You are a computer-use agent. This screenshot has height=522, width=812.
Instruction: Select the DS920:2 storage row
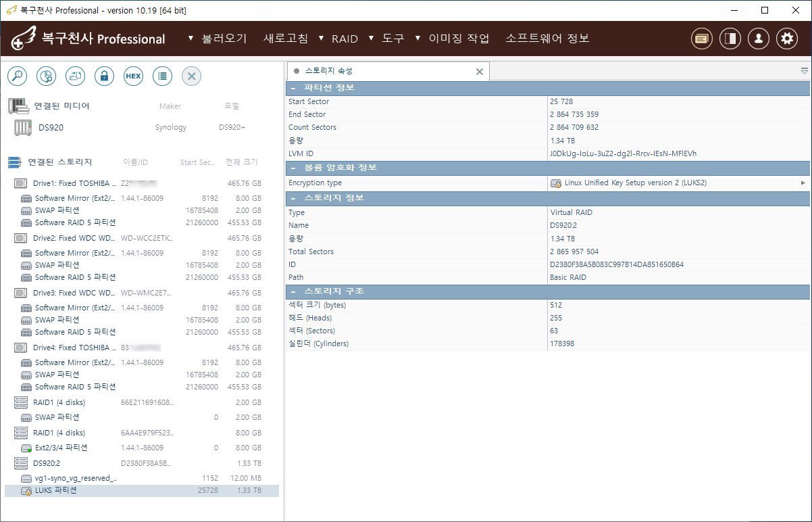pos(142,463)
